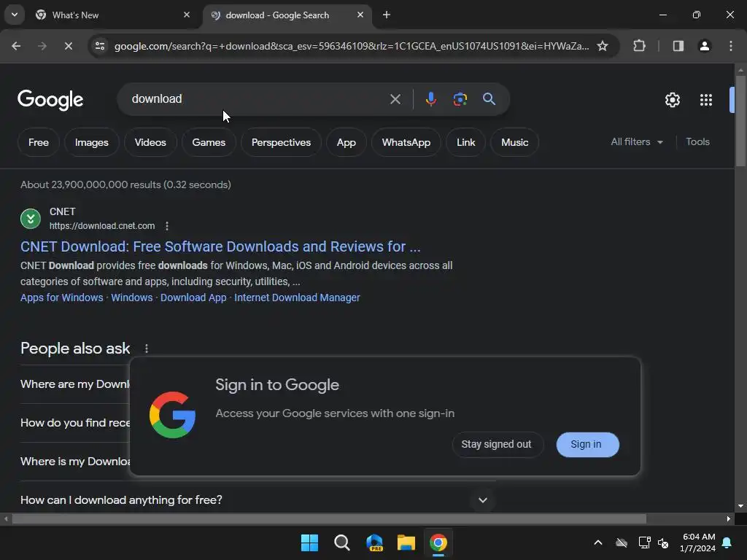This screenshot has height=560, width=747.
Task: Open Download App sitelink
Action: [x=193, y=297]
